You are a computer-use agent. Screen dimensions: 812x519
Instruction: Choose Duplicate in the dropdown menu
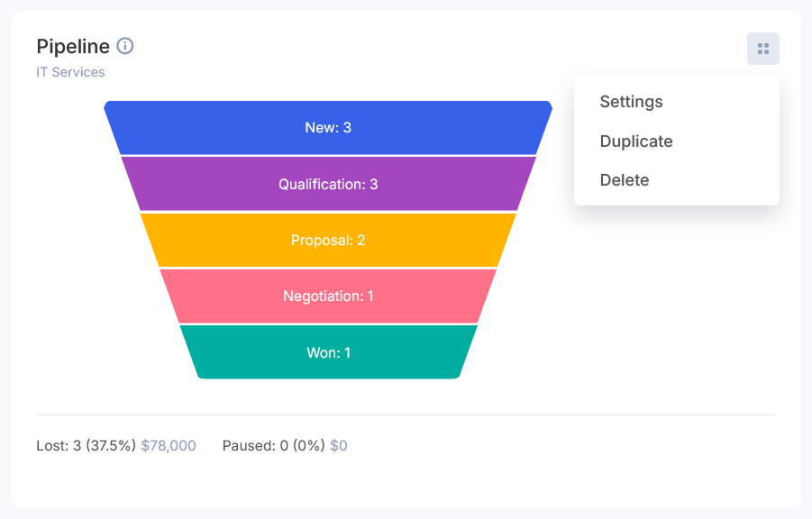636,141
